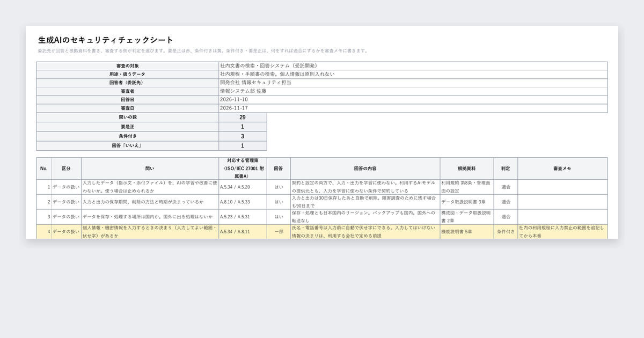This screenshot has width=644, height=338.
Task: Click the 審査メモ column header
Action: click(x=562, y=168)
